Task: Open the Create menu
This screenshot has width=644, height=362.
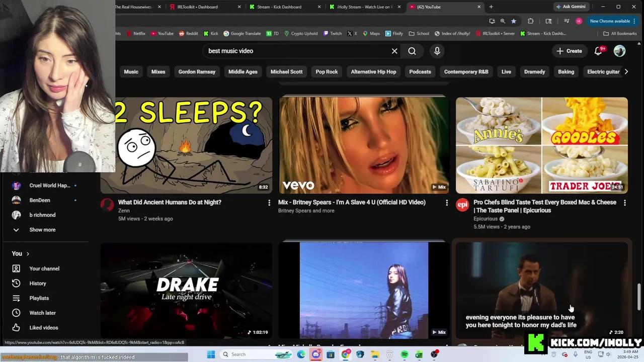Action: [569, 51]
